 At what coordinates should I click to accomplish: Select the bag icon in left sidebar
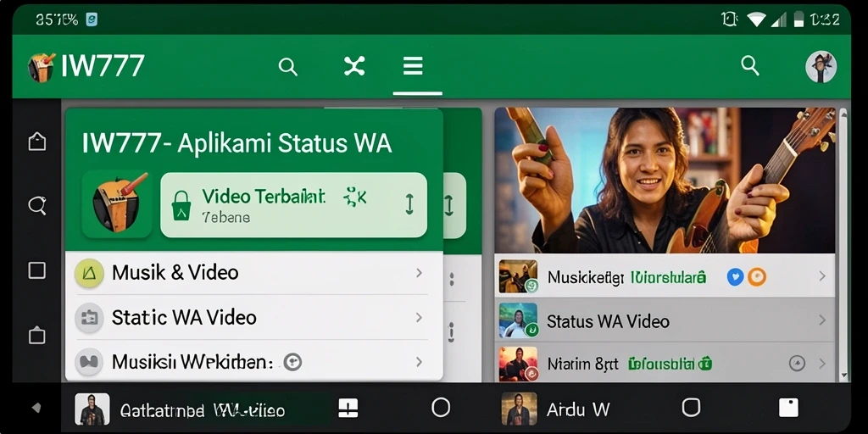tap(37, 336)
